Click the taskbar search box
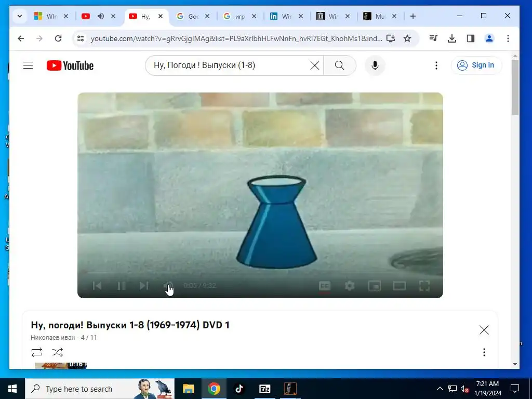The image size is (532, 399). pyautogui.click(x=100, y=389)
